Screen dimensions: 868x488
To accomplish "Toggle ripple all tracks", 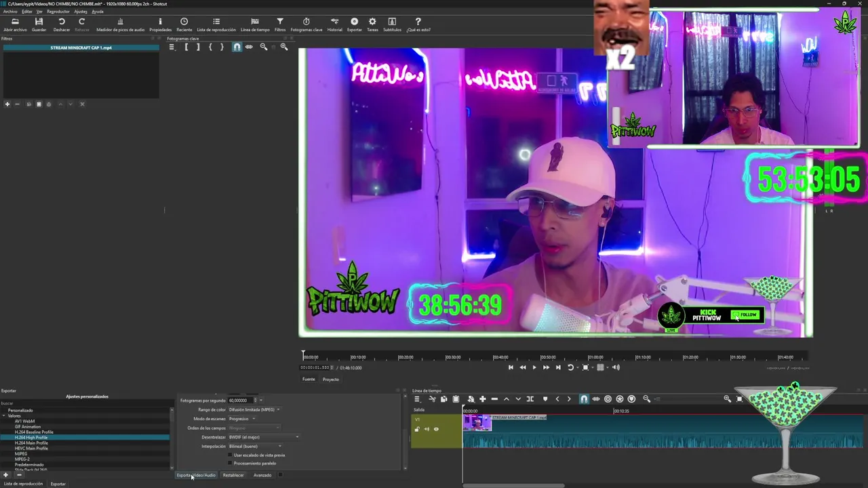I will (x=620, y=399).
